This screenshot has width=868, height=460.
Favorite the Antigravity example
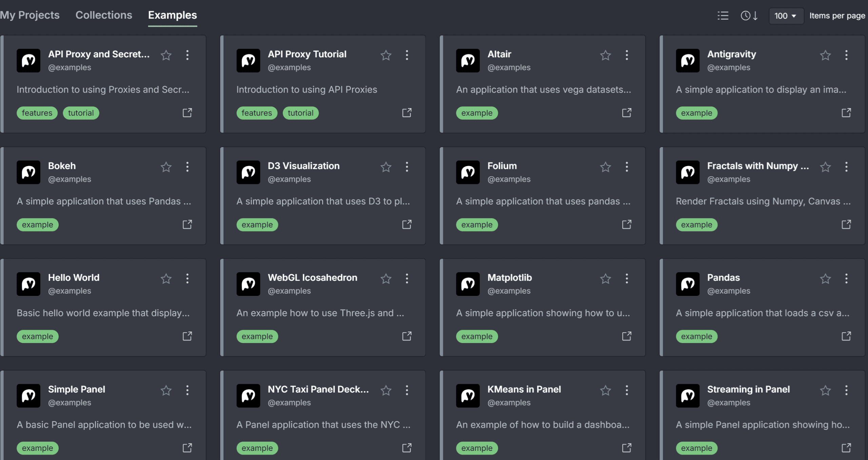[x=825, y=55]
